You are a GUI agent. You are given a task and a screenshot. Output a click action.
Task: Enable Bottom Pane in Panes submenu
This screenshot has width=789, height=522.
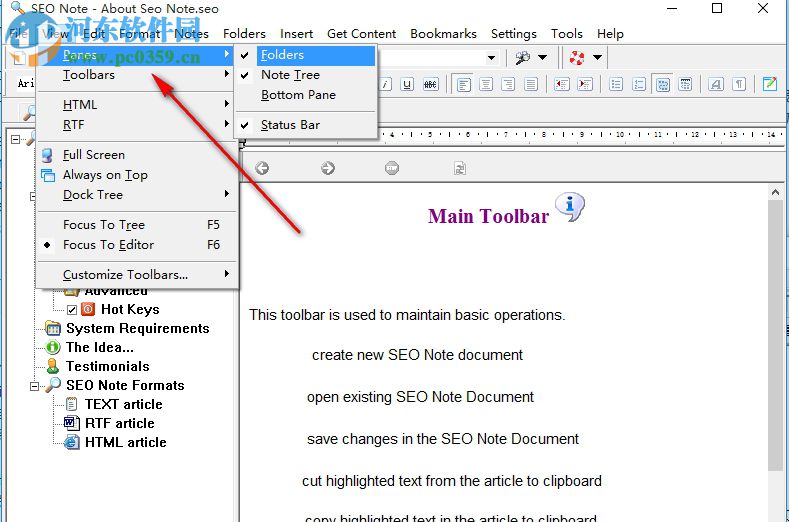[x=306, y=95]
